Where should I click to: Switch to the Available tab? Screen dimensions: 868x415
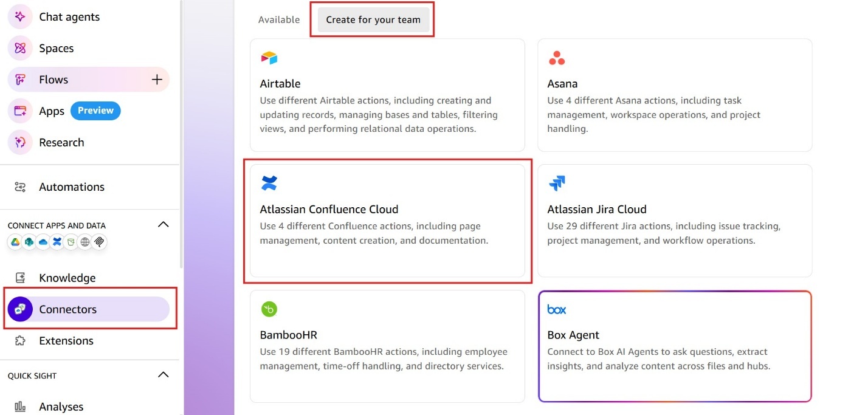click(279, 19)
